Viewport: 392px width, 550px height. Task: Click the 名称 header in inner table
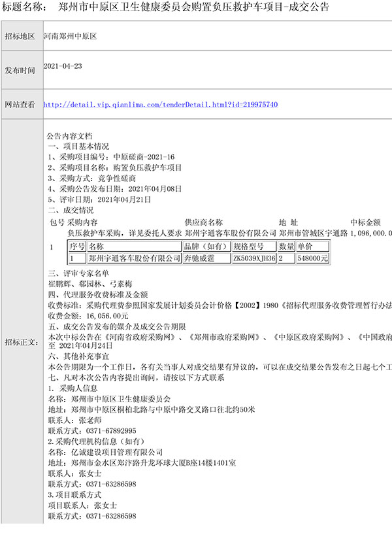pos(134,247)
